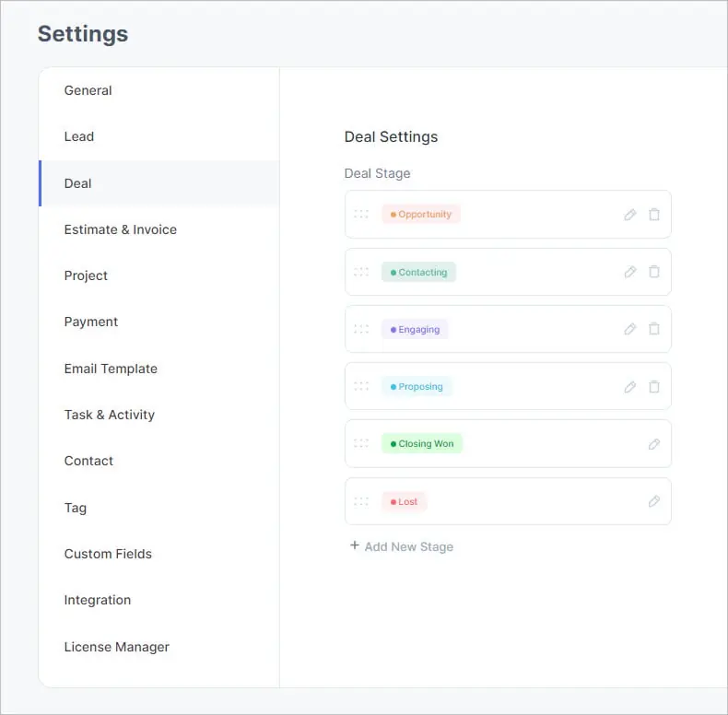Click the red Lost stage badge
The height and width of the screenshot is (715, 728).
(404, 501)
